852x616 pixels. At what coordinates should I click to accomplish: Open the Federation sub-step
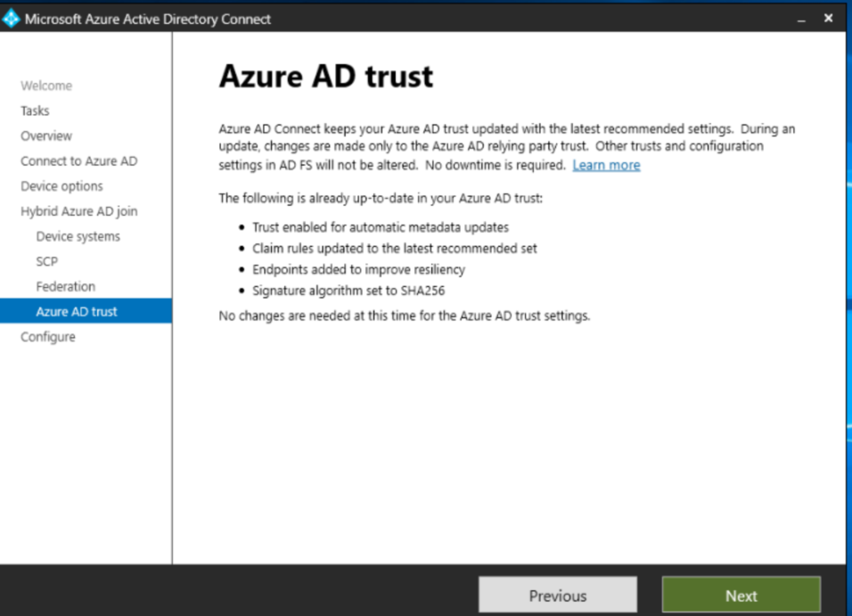[x=65, y=286]
